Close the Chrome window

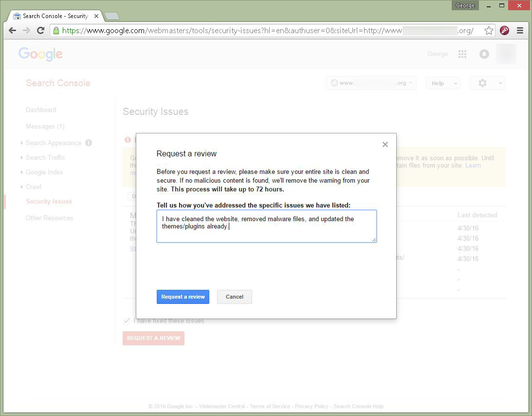pyautogui.click(x=519, y=6)
